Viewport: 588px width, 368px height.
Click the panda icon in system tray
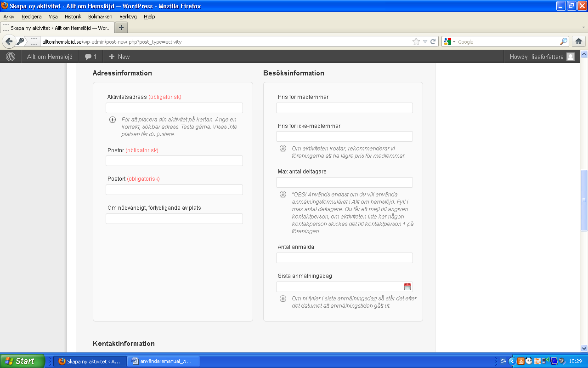(x=529, y=361)
